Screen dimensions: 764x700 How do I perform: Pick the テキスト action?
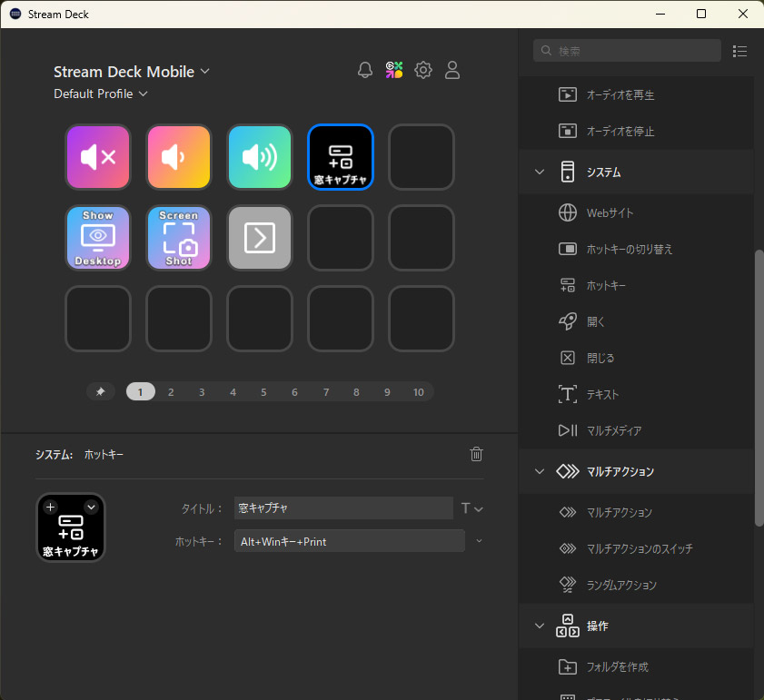coord(636,394)
